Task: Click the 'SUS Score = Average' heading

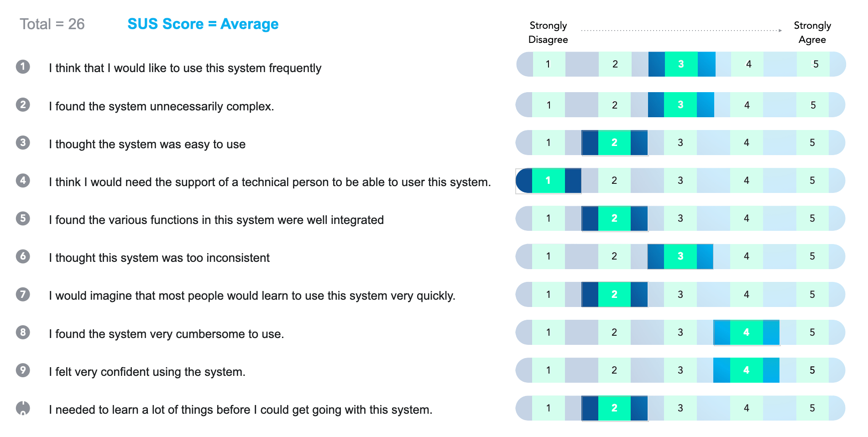Action: click(x=203, y=24)
